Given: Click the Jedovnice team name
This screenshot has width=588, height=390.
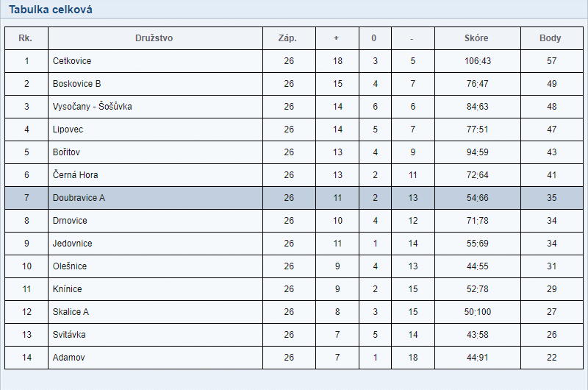Looking at the screenshot, I should click(x=72, y=244).
